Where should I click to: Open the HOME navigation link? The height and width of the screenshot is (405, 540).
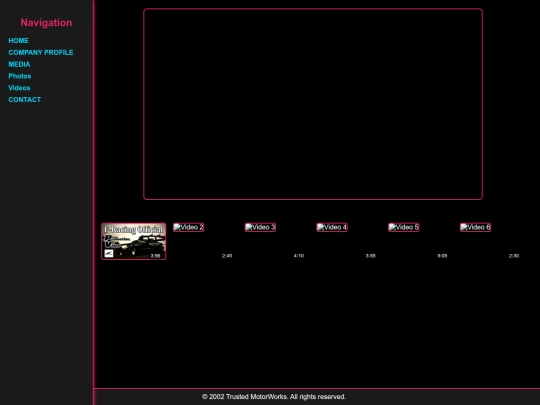pos(18,41)
